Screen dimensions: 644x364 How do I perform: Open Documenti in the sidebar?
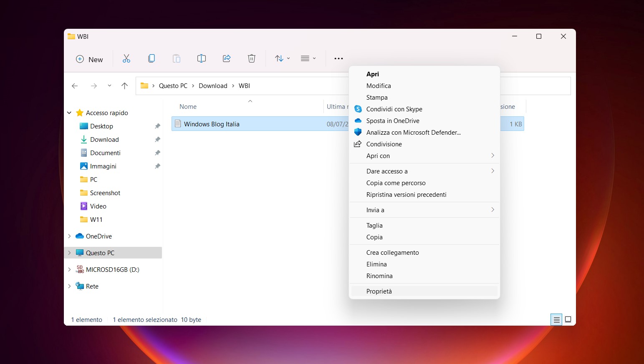click(105, 153)
